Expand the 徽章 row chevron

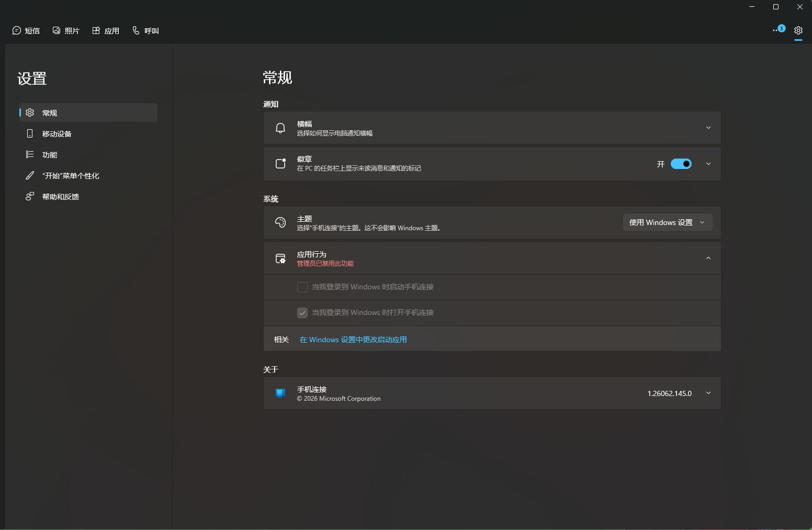click(708, 164)
